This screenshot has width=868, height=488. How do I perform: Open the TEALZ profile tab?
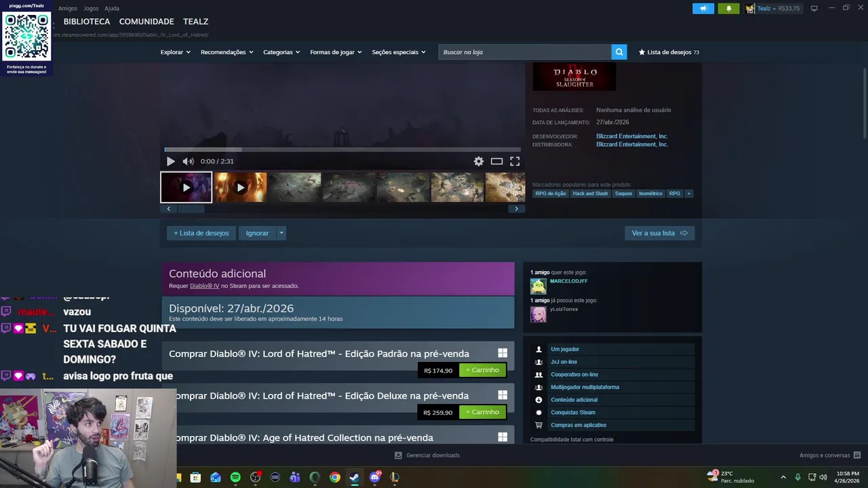196,22
